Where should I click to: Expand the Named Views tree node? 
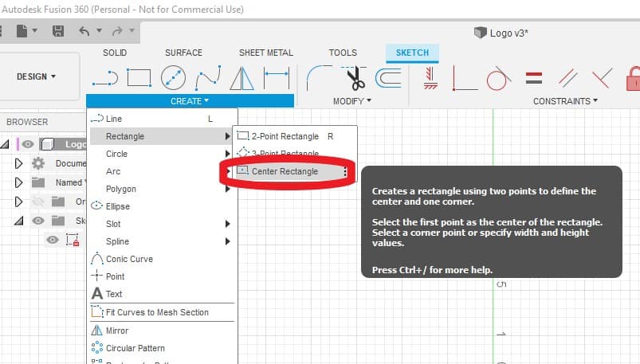[x=18, y=182]
